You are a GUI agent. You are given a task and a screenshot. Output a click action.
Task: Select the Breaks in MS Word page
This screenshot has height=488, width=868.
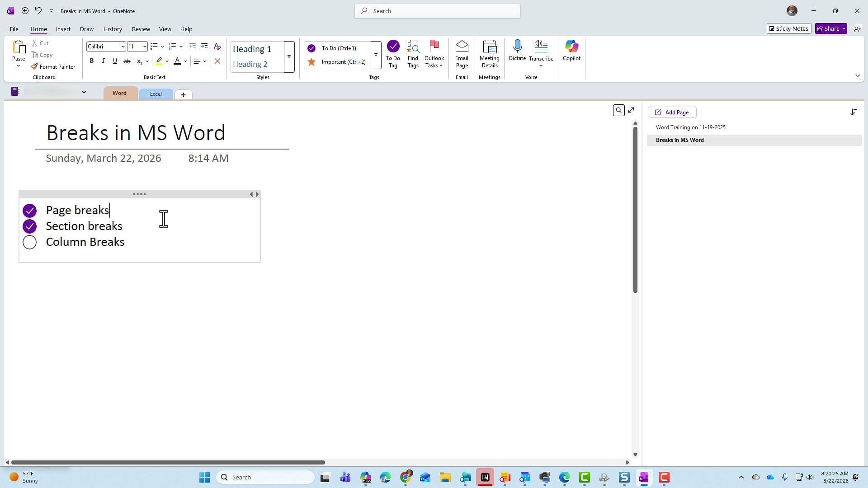click(x=679, y=140)
